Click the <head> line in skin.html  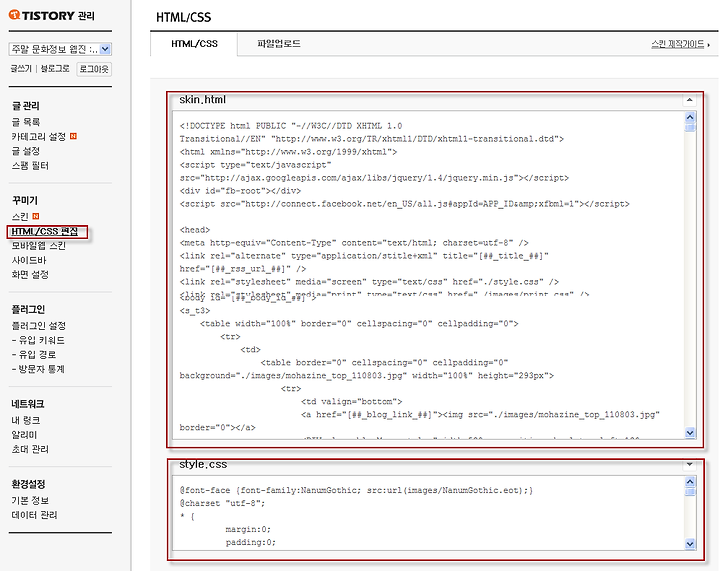click(195, 230)
